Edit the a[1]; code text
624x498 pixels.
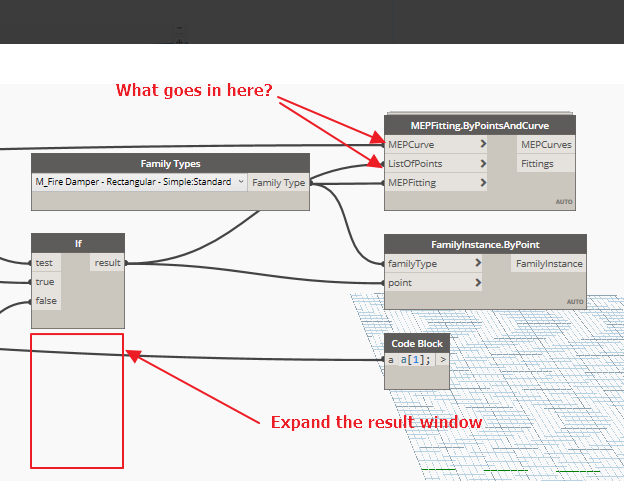(416, 360)
